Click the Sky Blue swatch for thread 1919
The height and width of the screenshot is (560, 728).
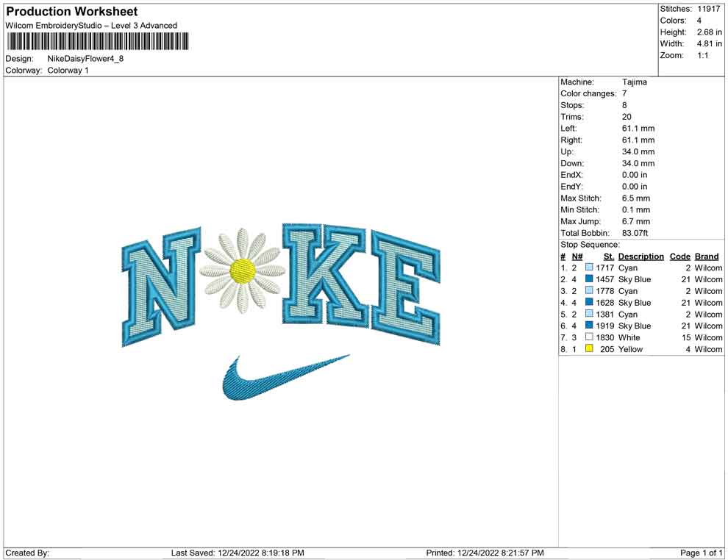pos(589,326)
